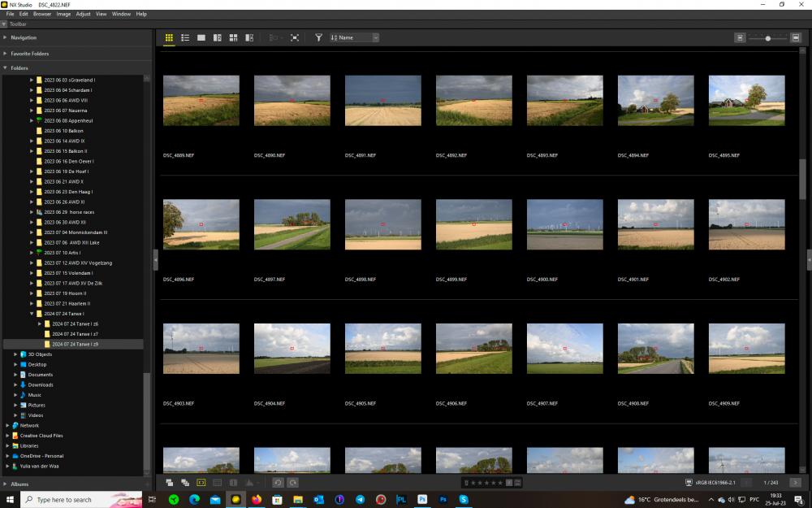Select thumbnail DSC_4897.NEF
Image resolution: width=812 pixels, height=508 pixels.
pyautogui.click(x=292, y=224)
